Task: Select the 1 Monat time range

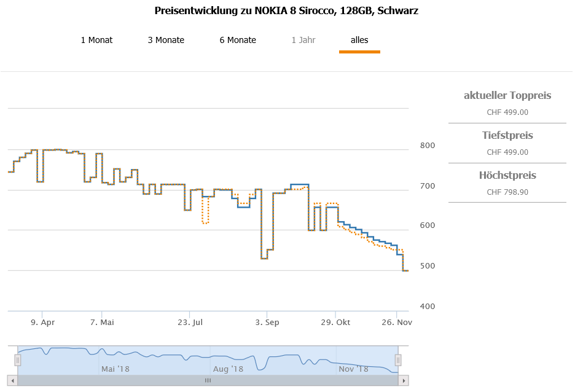Action: (x=96, y=40)
